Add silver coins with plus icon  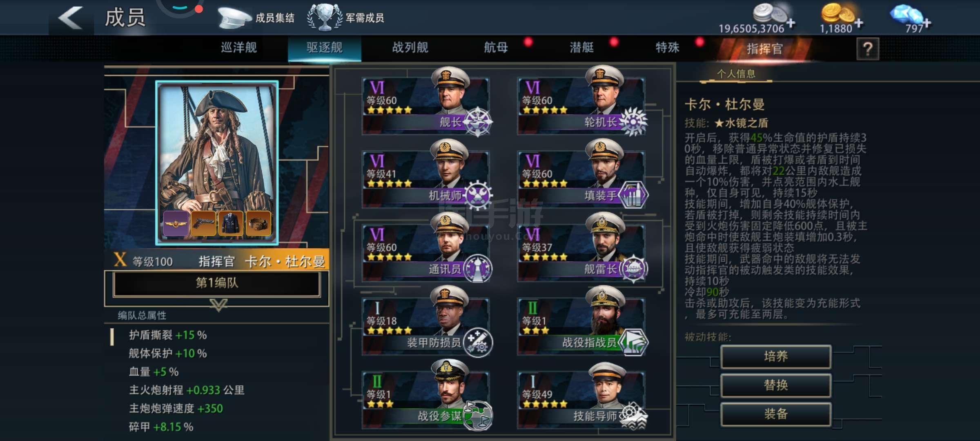click(791, 23)
